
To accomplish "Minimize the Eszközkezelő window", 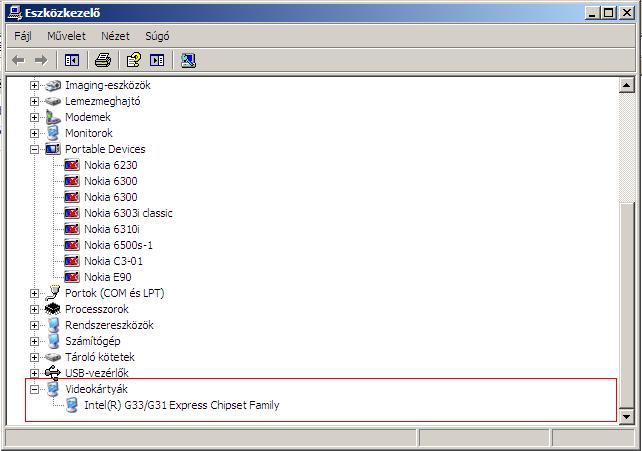I will point(592,13).
